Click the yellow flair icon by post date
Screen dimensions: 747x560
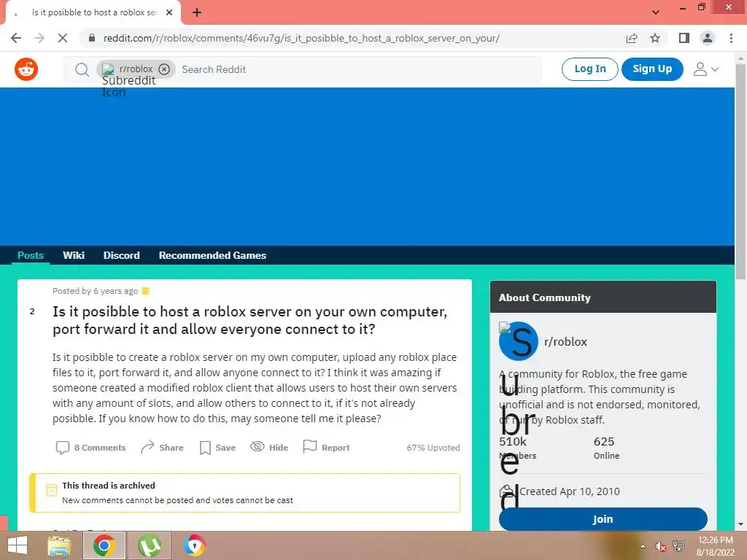(146, 291)
